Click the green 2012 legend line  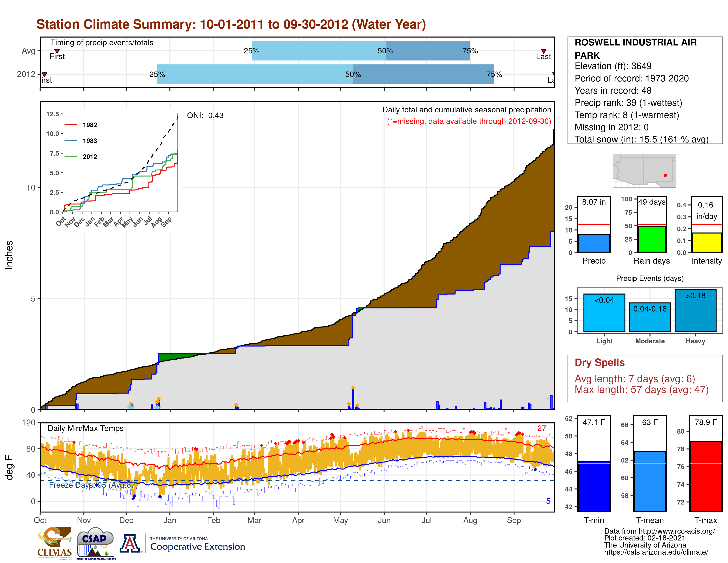tap(71, 157)
